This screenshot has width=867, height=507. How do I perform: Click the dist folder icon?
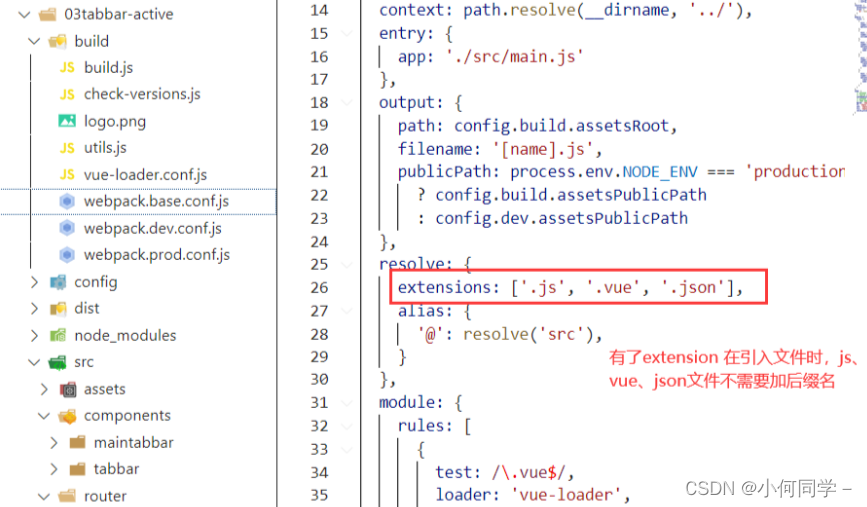point(58,309)
